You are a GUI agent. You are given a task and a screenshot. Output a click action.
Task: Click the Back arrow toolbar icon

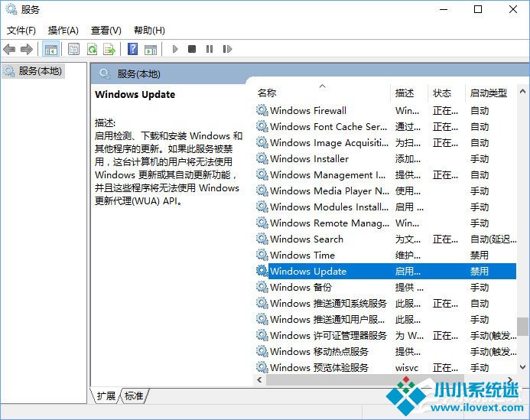point(9,50)
